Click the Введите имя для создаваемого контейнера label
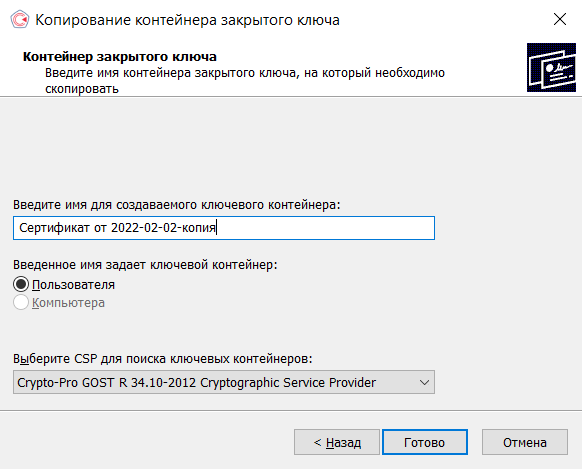Viewport: 582px width, 469px height. (177, 204)
